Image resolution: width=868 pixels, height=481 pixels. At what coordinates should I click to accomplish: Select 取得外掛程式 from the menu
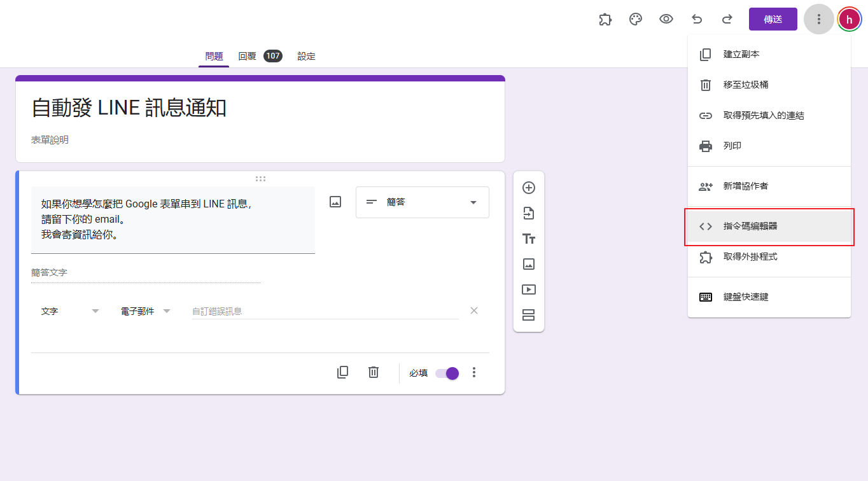(x=769, y=257)
